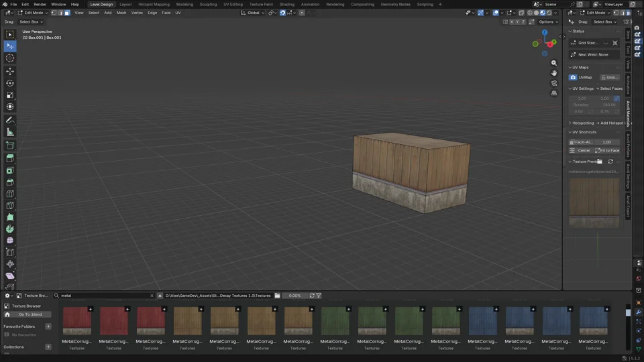
Task: Select the Loop Cut tool
Action: click(x=10, y=194)
